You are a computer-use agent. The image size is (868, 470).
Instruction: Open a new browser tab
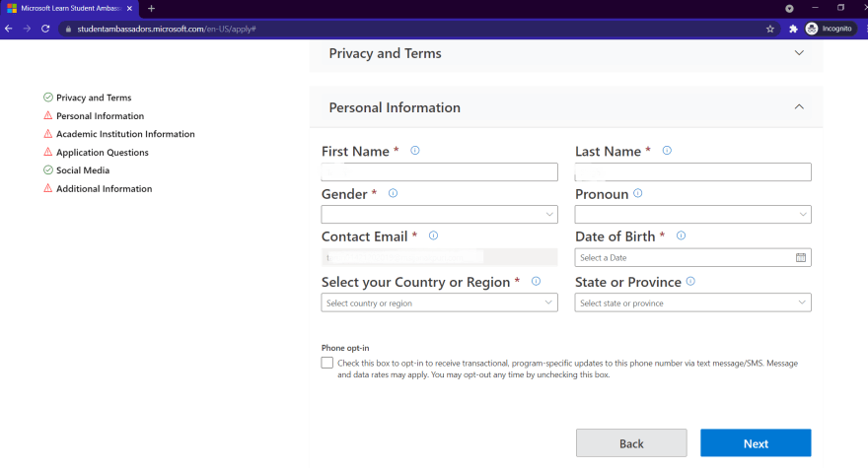(151, 8)
